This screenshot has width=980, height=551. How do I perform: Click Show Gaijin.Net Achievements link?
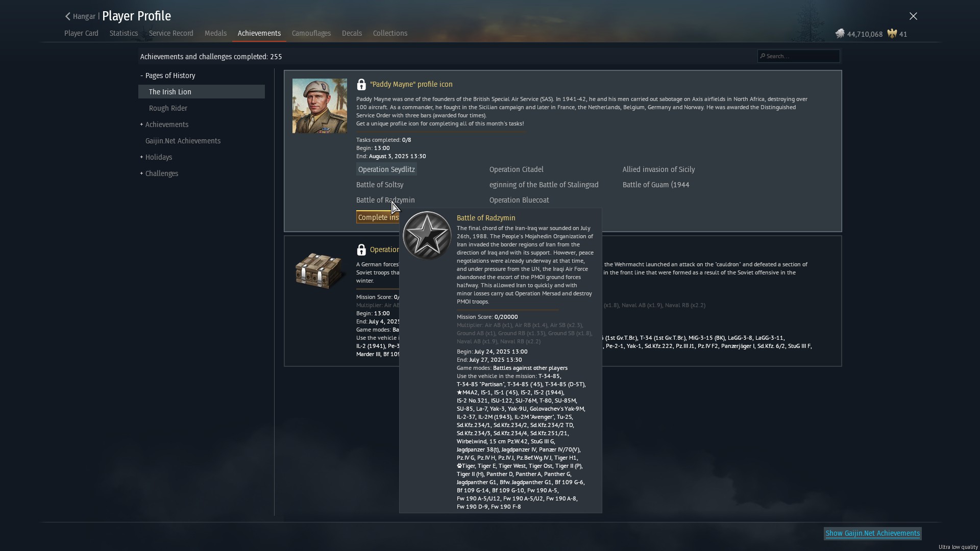[x=872, y=533]
